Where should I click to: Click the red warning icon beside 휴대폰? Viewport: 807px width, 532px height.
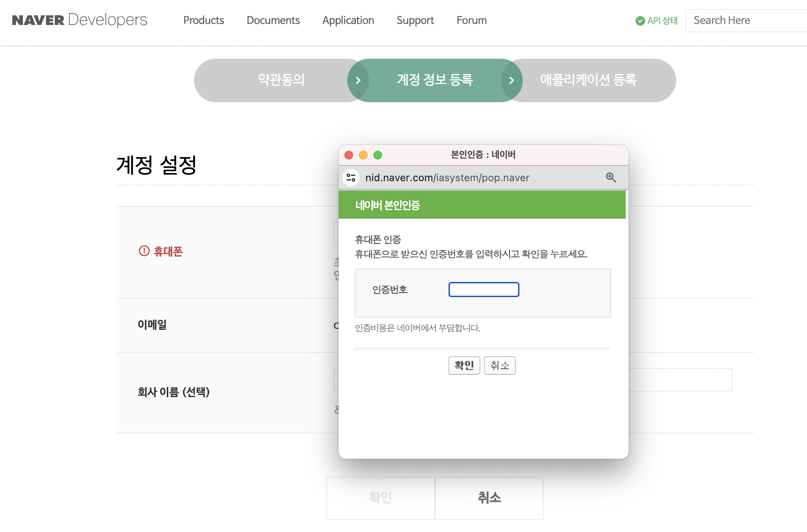[144, 251]
